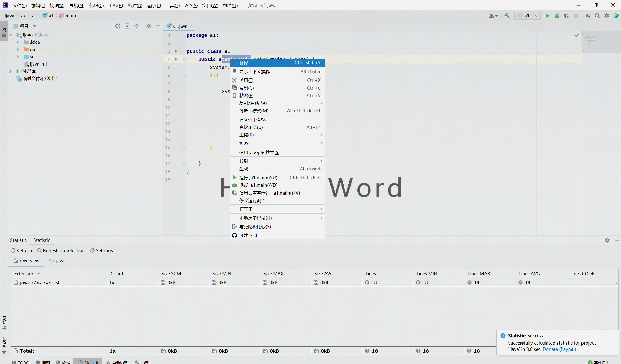Click the Translate icon in top toolbar
The height and width of the screenshot is (364, 621).
[587, 16]
